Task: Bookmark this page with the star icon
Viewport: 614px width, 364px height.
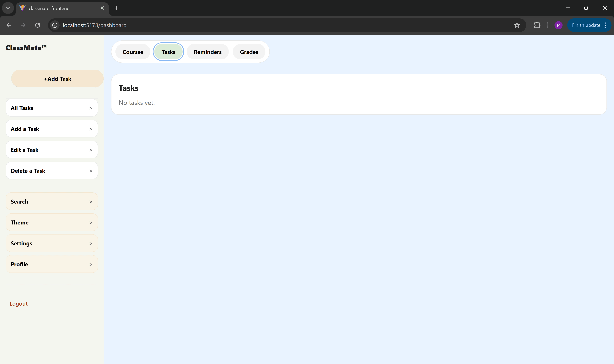Action: pos(517,25)
